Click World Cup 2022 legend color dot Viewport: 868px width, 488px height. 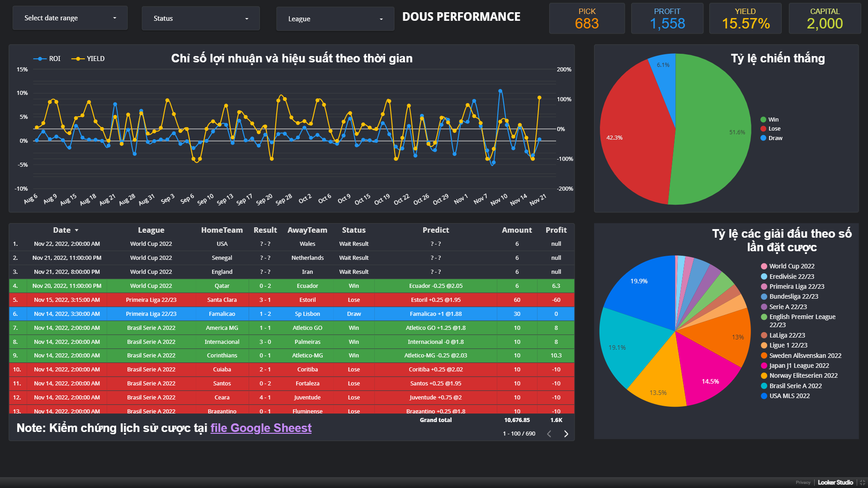(x=764, y=266)
